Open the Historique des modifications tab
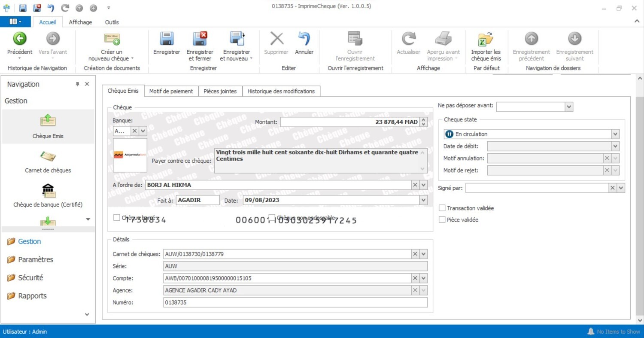The image size is (644, 338). (x=281, y=91)
